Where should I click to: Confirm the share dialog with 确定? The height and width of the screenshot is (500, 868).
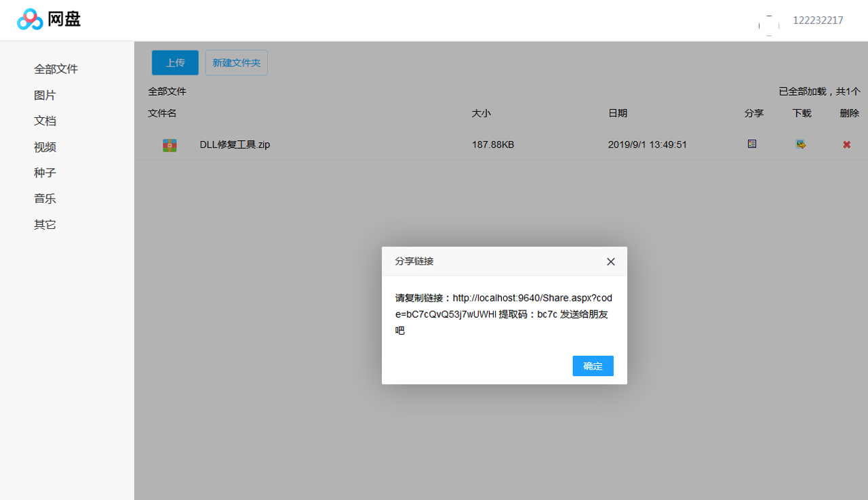point(593,366)
